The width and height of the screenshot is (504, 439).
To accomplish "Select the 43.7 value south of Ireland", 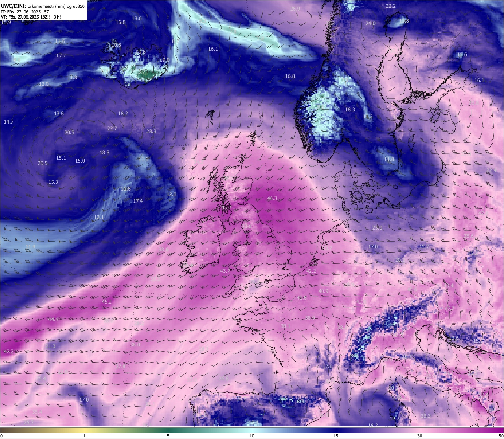I will [225, 271].
